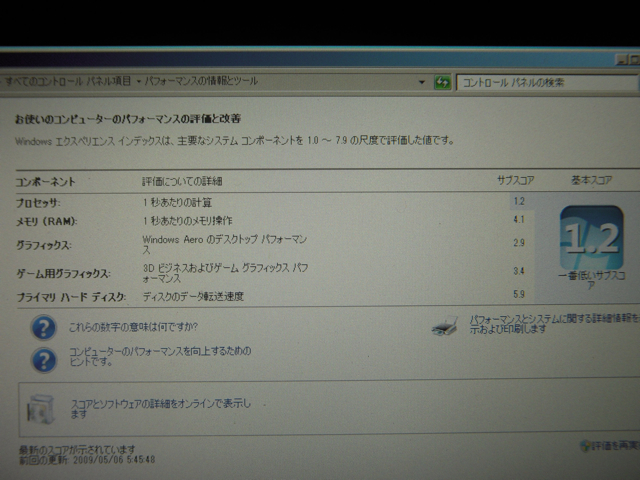Click the blue help icon beside これらの数字の意味は何ですか

(x=43, y=327)
